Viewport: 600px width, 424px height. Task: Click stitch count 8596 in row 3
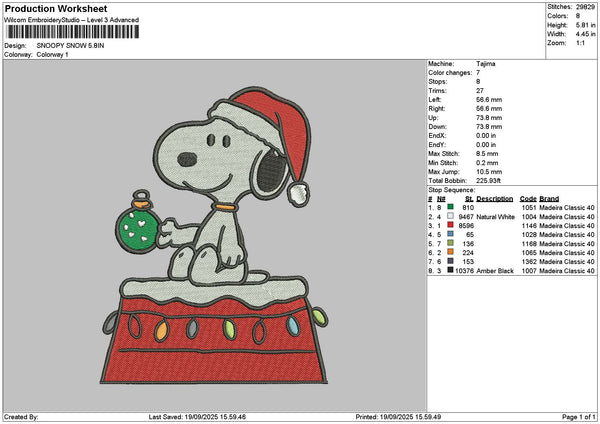click(x=466, y=226)
